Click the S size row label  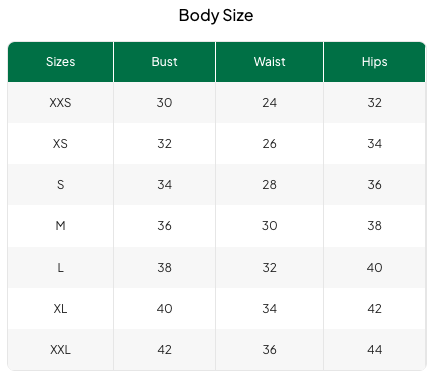click(x=60, y=185)
